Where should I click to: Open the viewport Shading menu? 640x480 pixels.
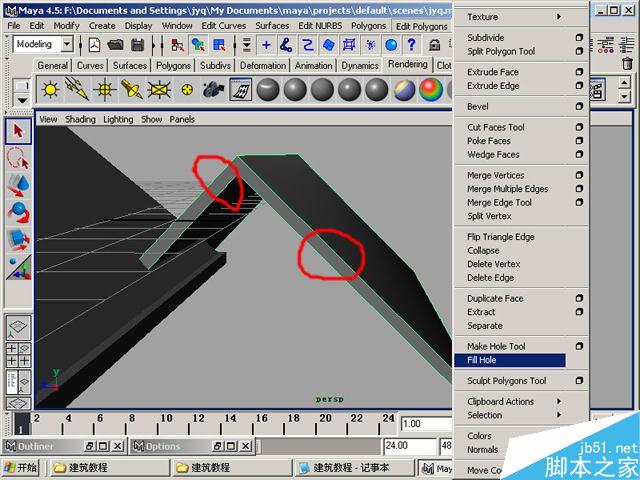pyautogui.click(x=80, y=119)
